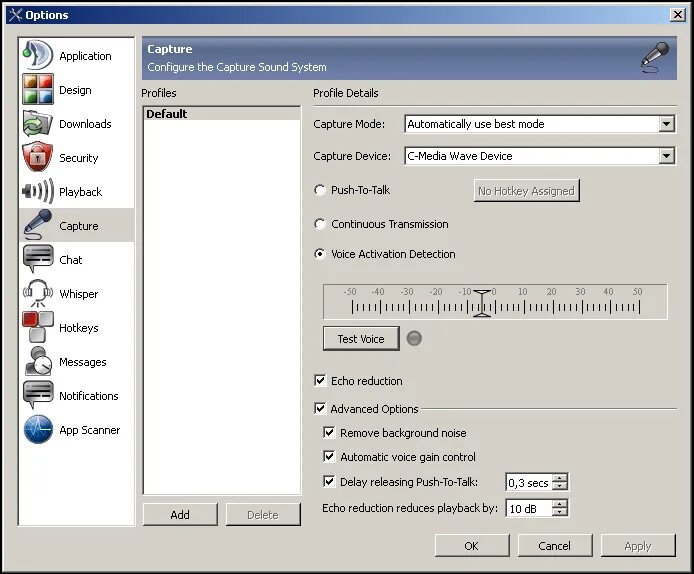Switch to Design settings

75,90
